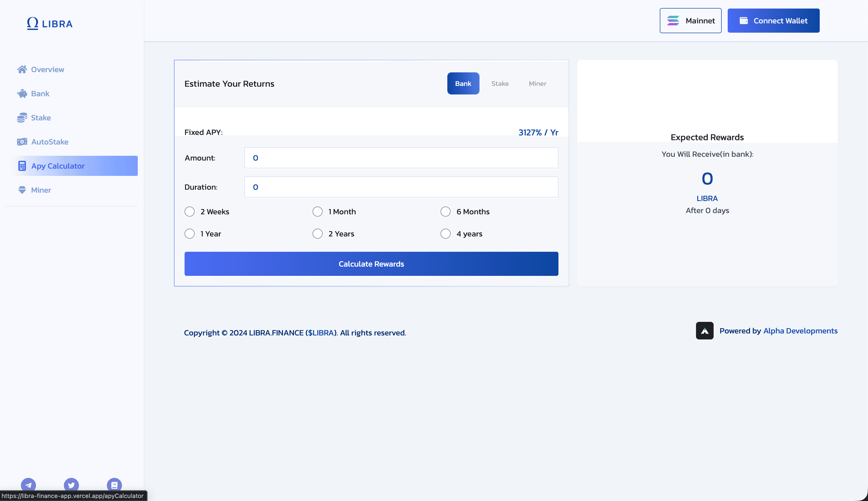
Task: Click the Stake coins icon
Action: (22, 118)
